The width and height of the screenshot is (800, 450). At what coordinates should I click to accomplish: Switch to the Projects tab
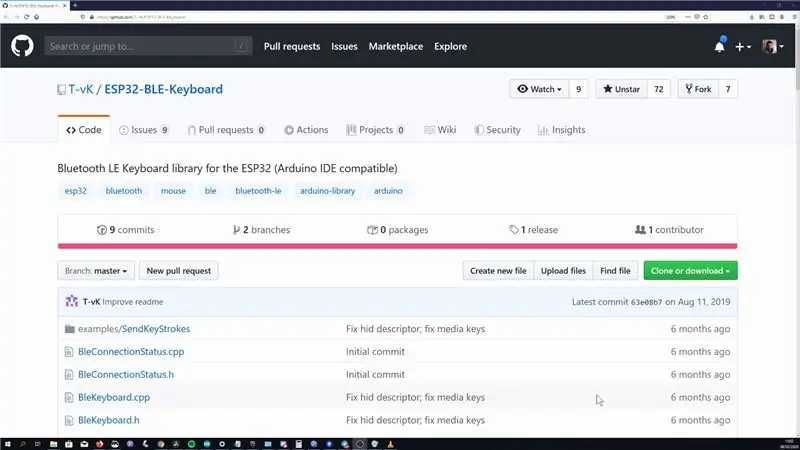pyautogui.click(x=375, y=130)
